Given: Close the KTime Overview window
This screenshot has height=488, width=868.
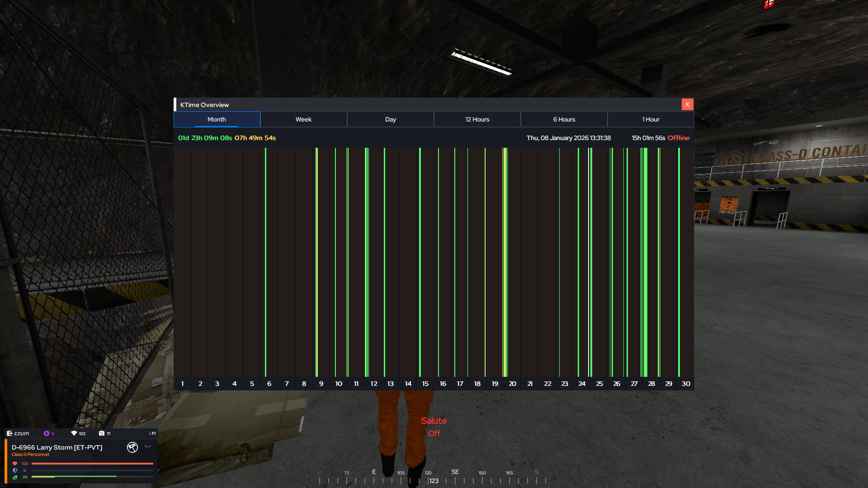Looking at the screenshot, I should [x=687, y=104].
